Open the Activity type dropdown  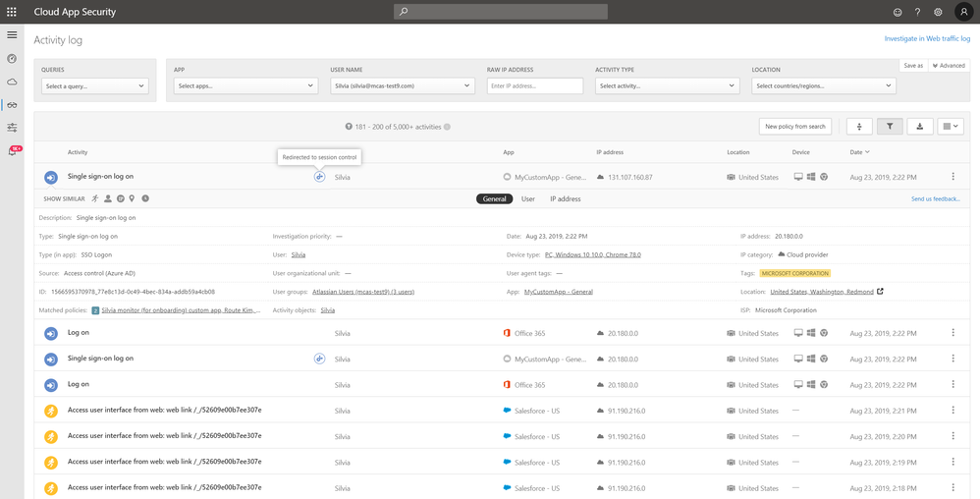pos(668,86)
